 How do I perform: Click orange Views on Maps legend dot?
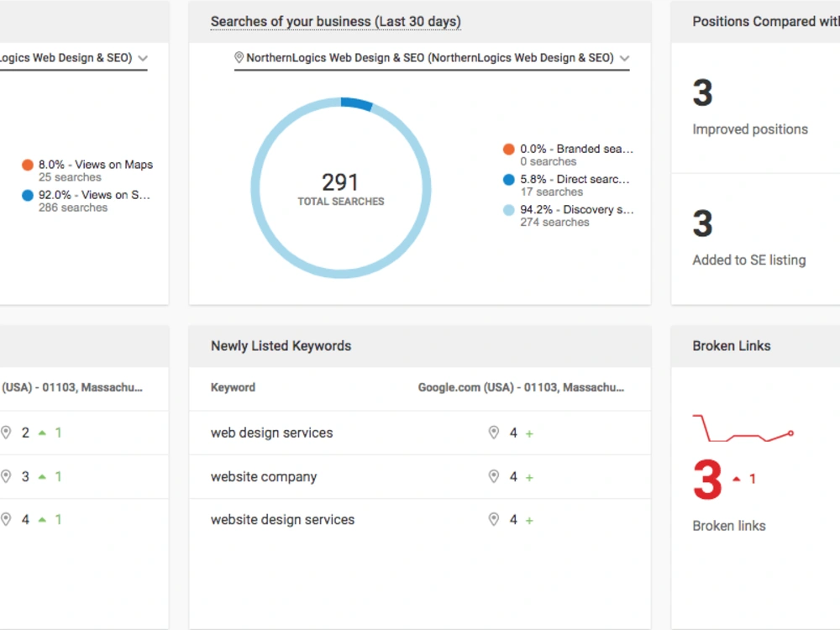pos(28,165)
